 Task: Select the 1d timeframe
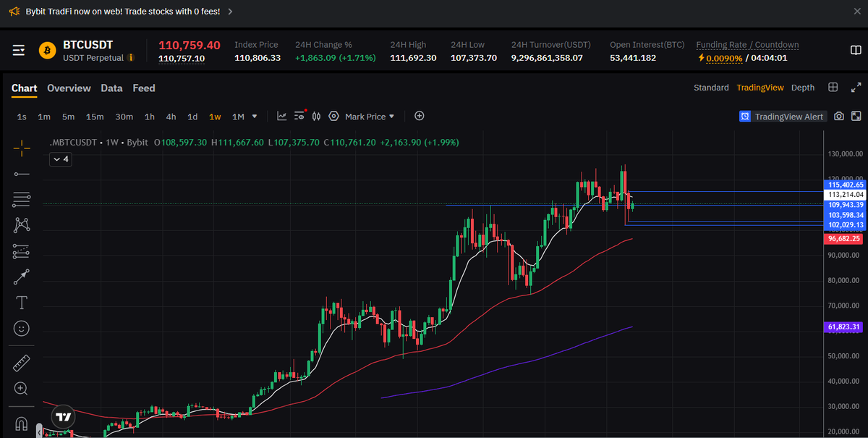tap(192, 117)
